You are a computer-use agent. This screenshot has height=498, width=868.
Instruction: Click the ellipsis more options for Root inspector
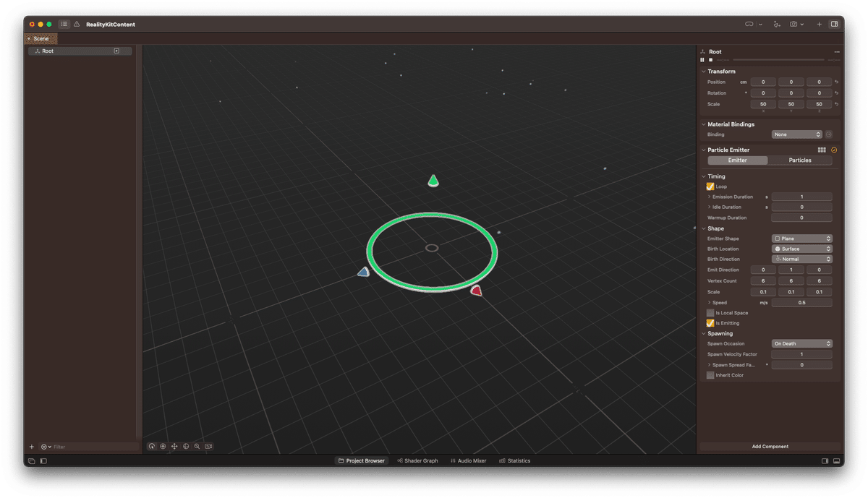point(837,52)
